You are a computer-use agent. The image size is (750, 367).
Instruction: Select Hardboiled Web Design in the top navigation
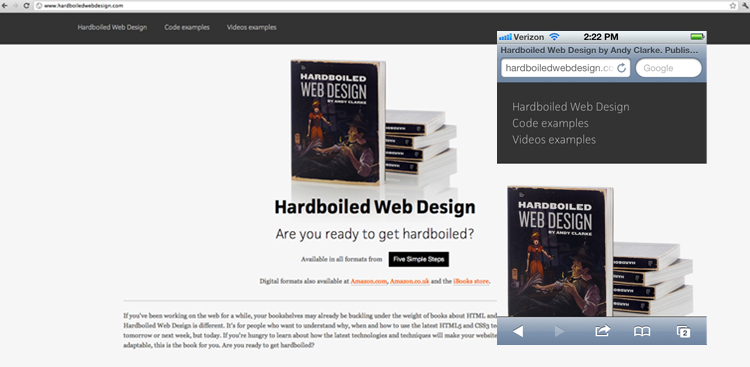[112, 27]
